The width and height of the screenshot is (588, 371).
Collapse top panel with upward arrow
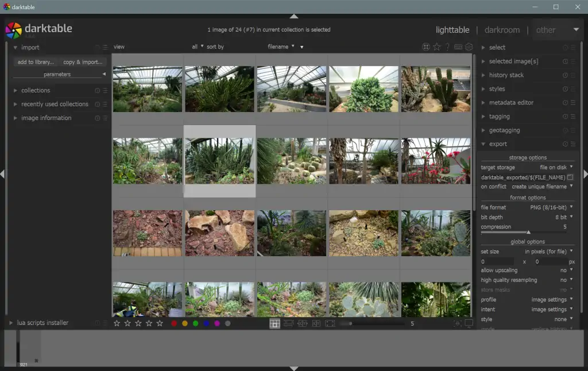click(x=294, y=16)
